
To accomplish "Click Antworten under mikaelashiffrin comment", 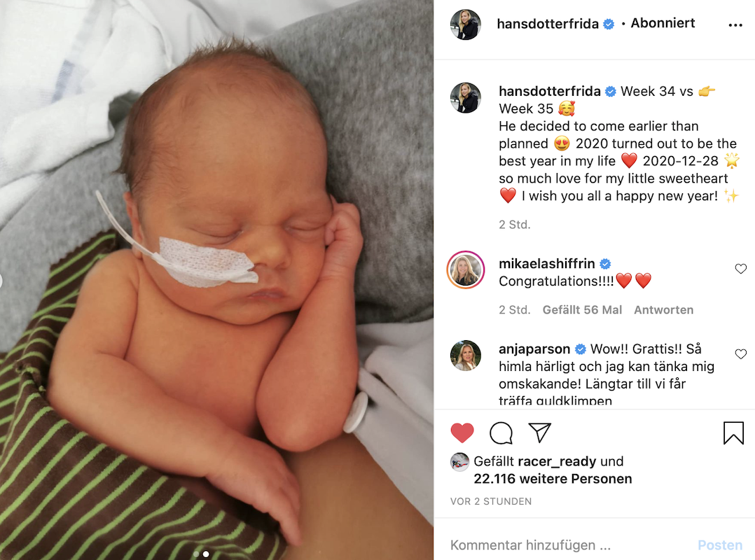I will coord(663,310).
